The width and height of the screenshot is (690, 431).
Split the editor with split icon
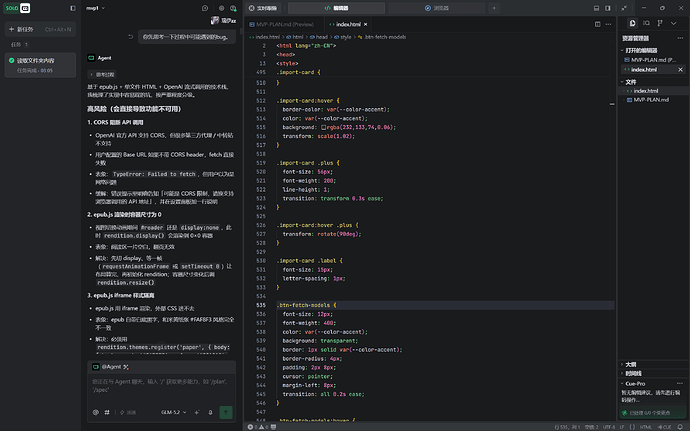click(x=598, y=24)
